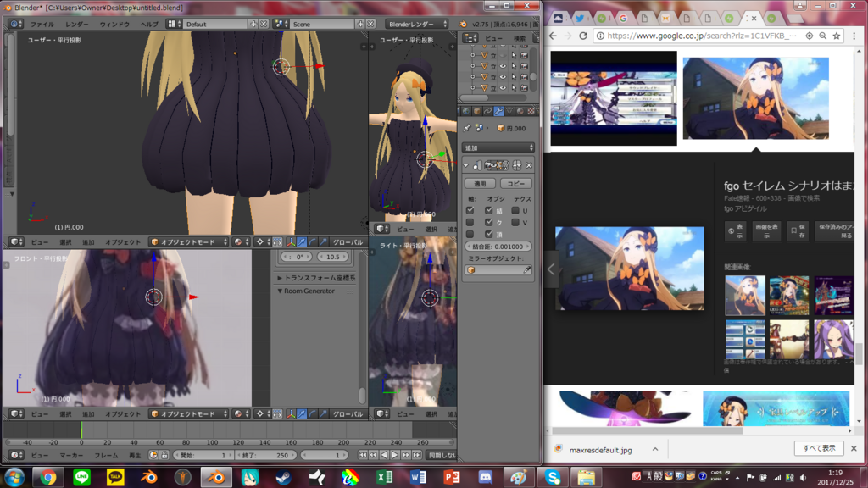Click Show All downloads button in Chrome
This screenshot has height=488, width=868.
point(819,448)
